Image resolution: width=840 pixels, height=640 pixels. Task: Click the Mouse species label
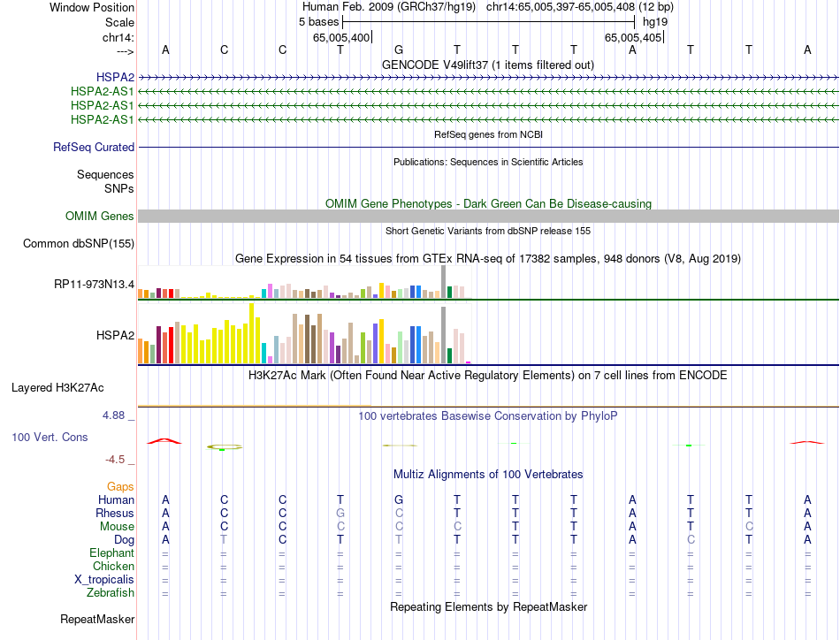tap(118, 527)
